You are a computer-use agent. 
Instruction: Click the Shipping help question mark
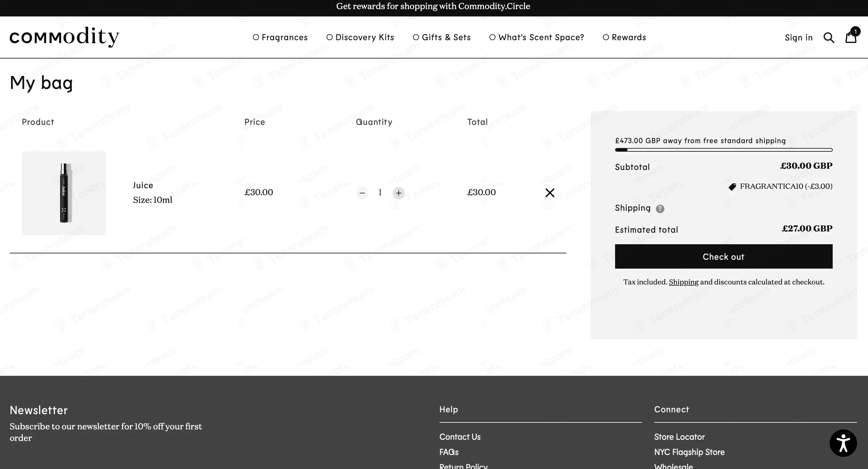pos(660,209)
